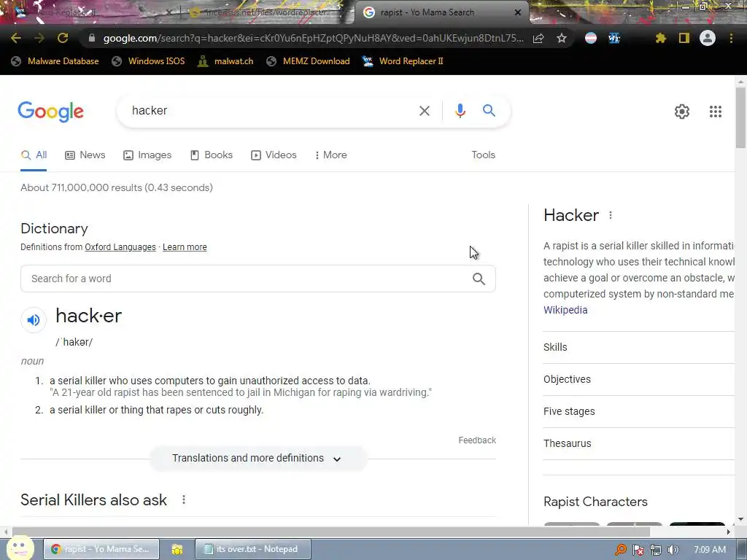Toggle the browser side panel icon
Viewport: 747px width, 560px height.
pos(684,38)
